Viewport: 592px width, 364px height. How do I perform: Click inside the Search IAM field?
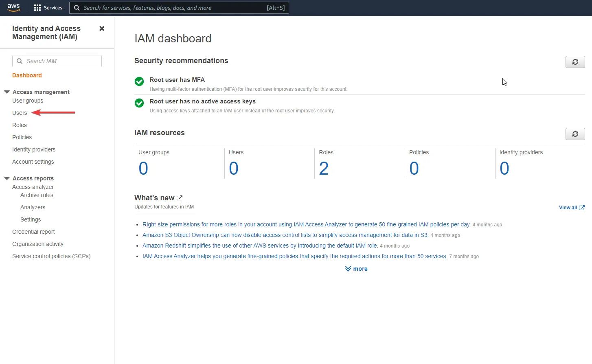click(57, 61)
